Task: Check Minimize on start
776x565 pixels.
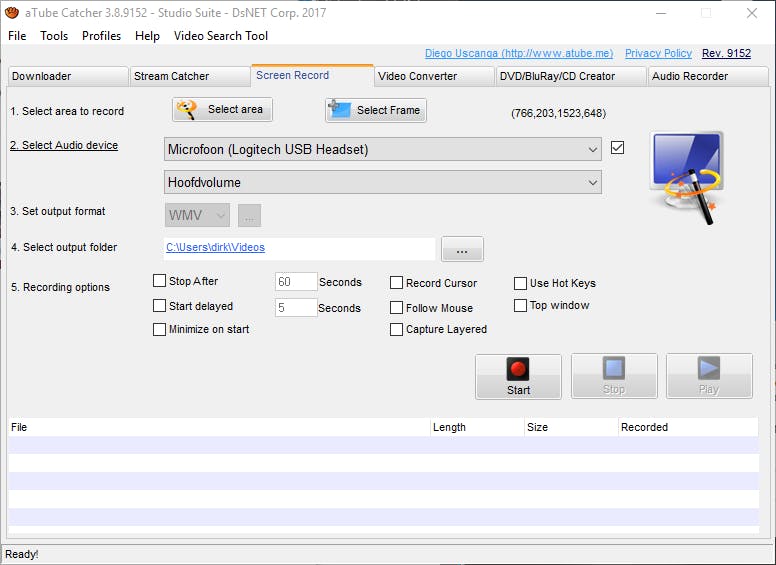Action: 159,330
